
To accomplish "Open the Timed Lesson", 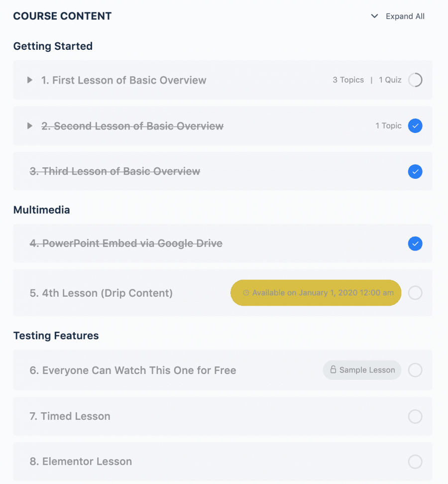I will point(70,416).
